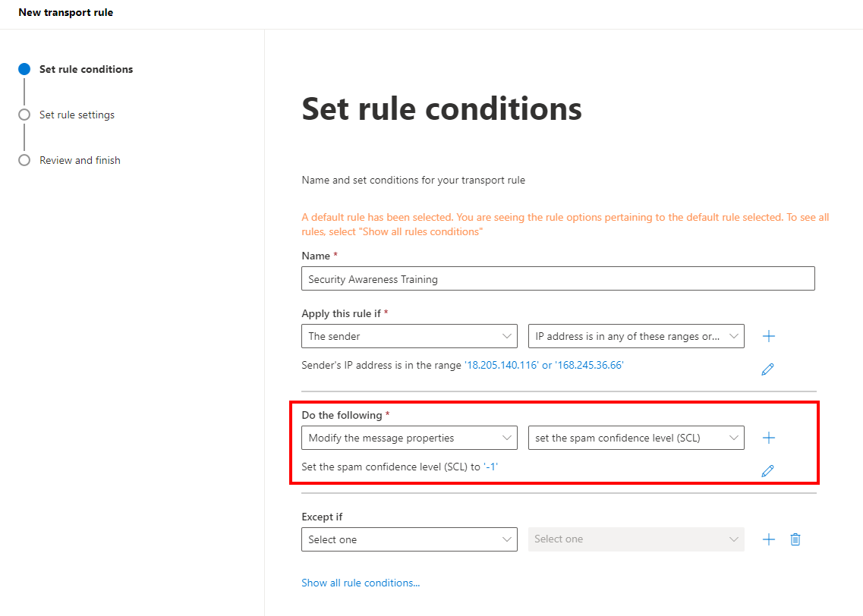This screenshot has height=616, width=863.
Task: Expand the 'set the spam confidence level (SCL)' dropdown
Action: click(636, 437)
